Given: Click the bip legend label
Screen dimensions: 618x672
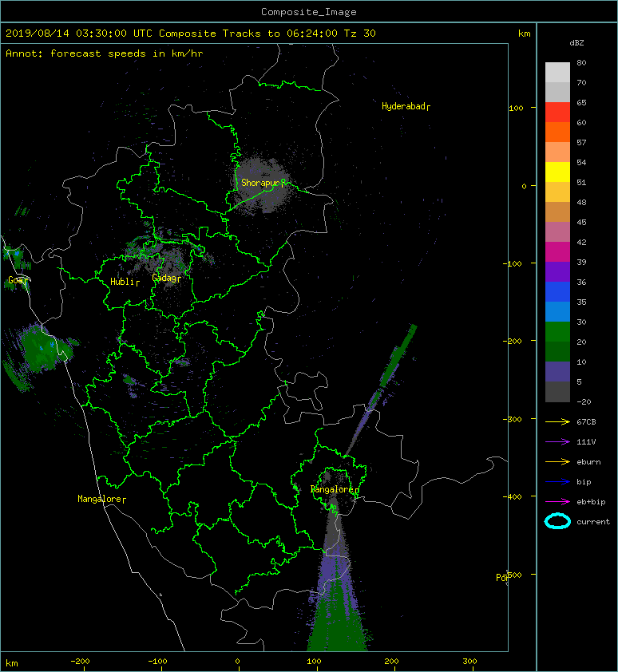Looking at the screenshot, I should click(x=584, y=482).
